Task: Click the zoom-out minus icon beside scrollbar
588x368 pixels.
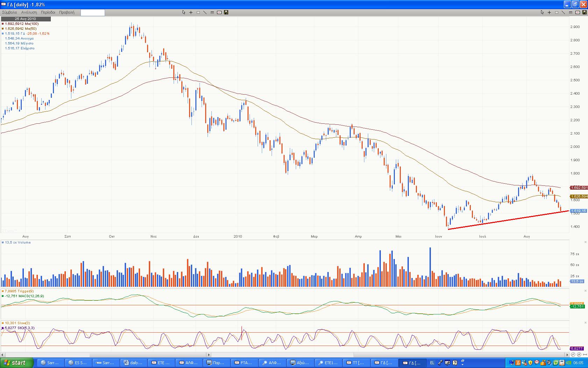Action: 574,355
